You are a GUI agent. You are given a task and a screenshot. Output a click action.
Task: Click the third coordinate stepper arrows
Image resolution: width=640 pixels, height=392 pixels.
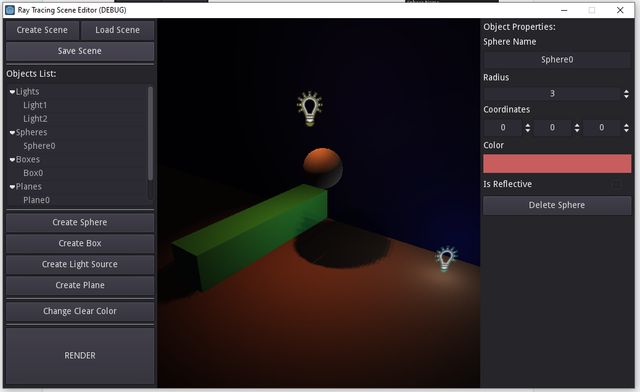click(626, 128)
